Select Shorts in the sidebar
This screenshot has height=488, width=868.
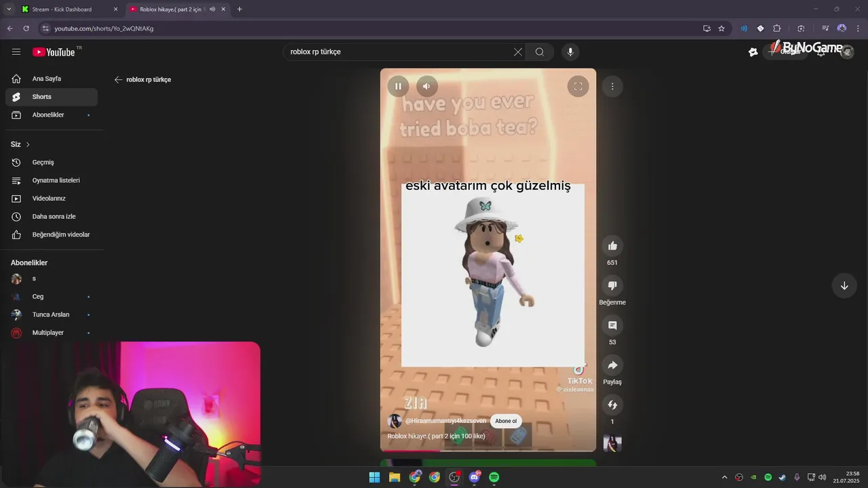coord(52,97)
